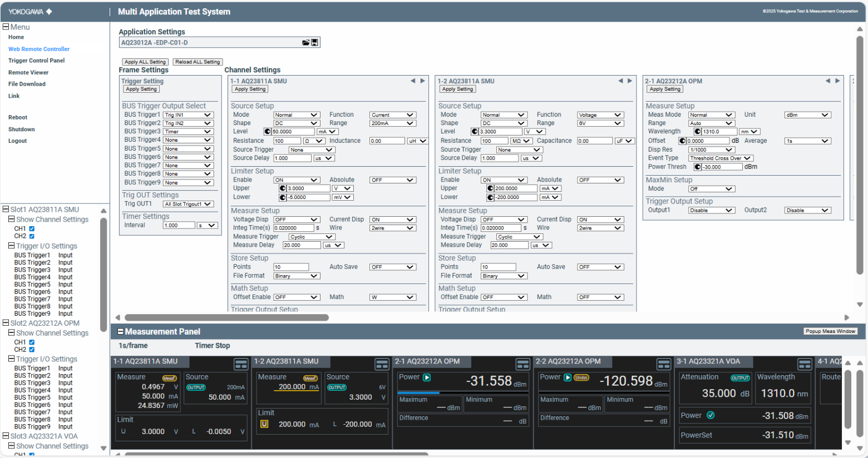Collapse the Slot1 AQ23811A SMU tree node
Viewport: 868px width, 458px height.
(6, 210)
